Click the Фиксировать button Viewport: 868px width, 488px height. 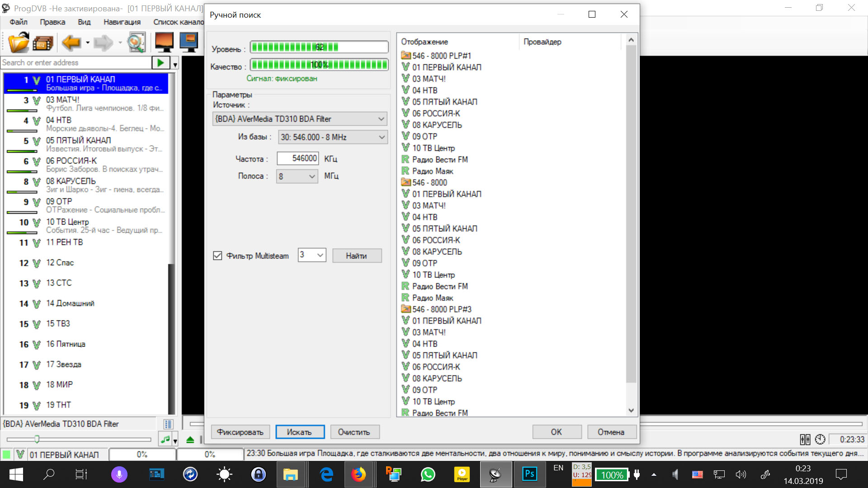pos(240,432)
